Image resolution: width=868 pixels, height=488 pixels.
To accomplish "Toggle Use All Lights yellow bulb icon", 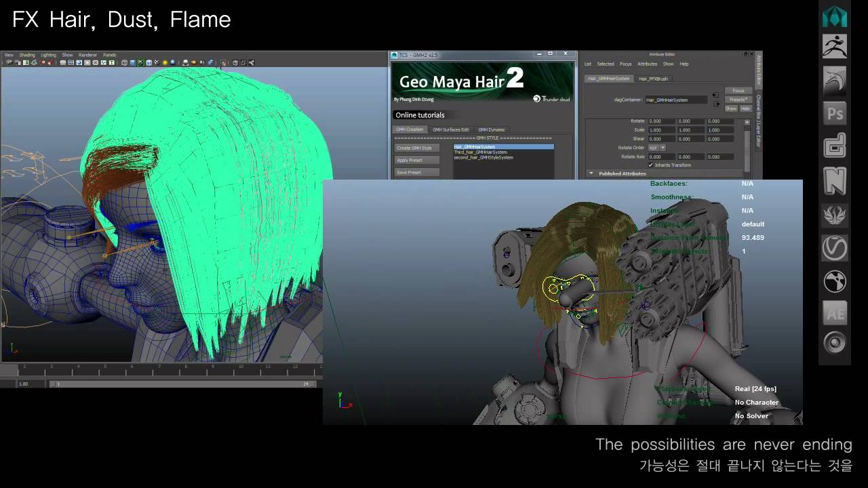I will point(165,62).
